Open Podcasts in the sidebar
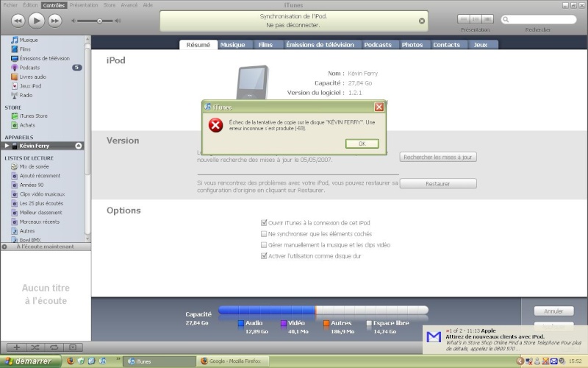588x368 pixels. pyautogui.click(x=29, y=68)
